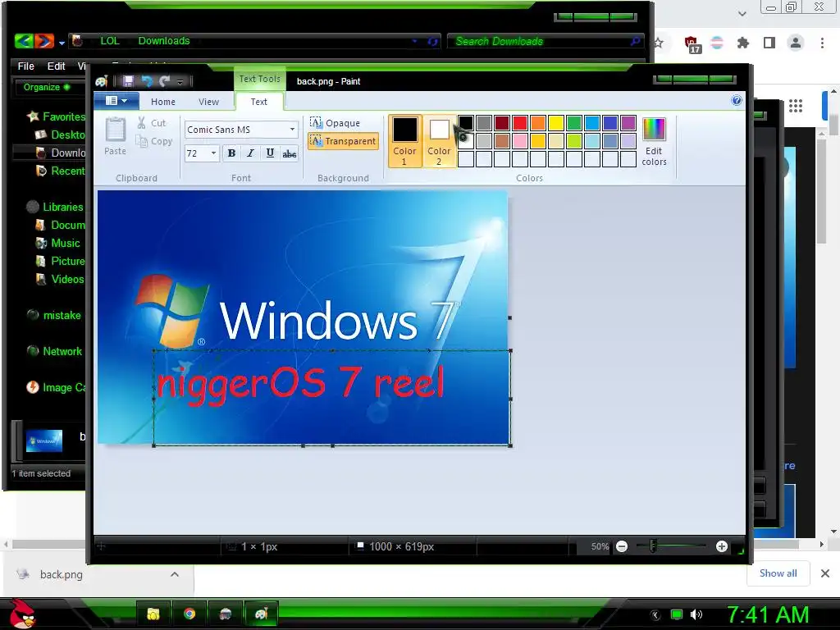
Task: Expand back.png download options chevron
Action: pos(175,574)
